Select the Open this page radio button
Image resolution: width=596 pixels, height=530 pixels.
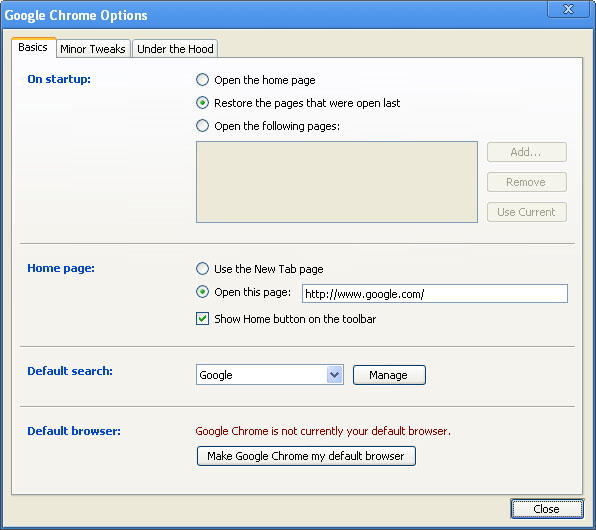pyautogui.click(x=202, y=292)
